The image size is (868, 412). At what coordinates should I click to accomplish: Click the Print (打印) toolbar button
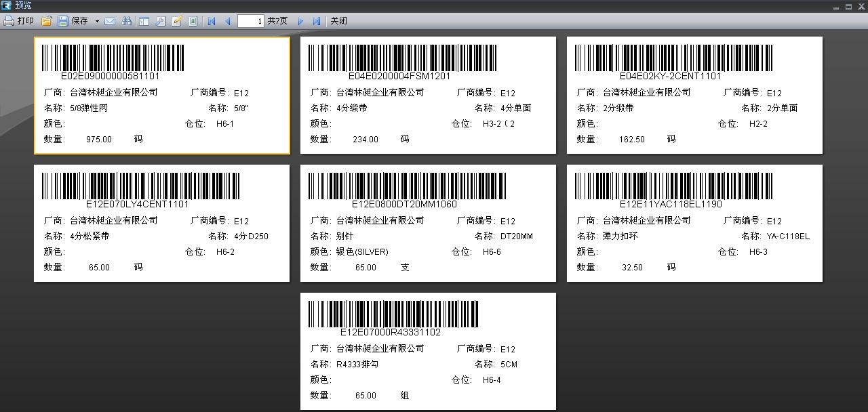pos(19,21)
